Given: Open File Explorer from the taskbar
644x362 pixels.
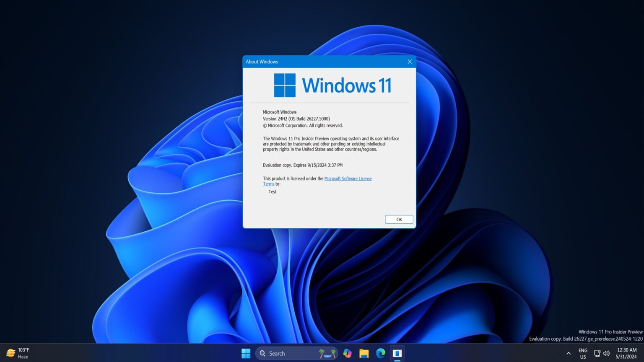Looking at the screenshot, I should pos(364,353).
